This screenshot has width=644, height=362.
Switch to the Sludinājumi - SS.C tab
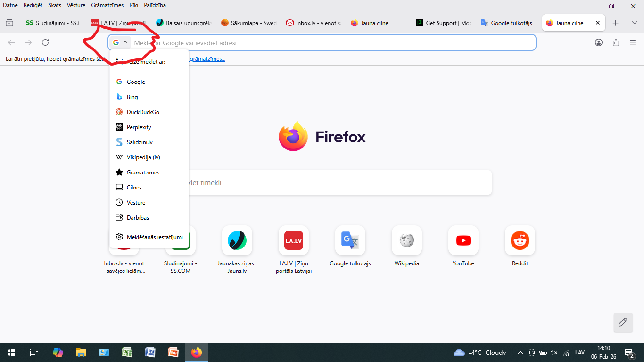coord(53,23)
